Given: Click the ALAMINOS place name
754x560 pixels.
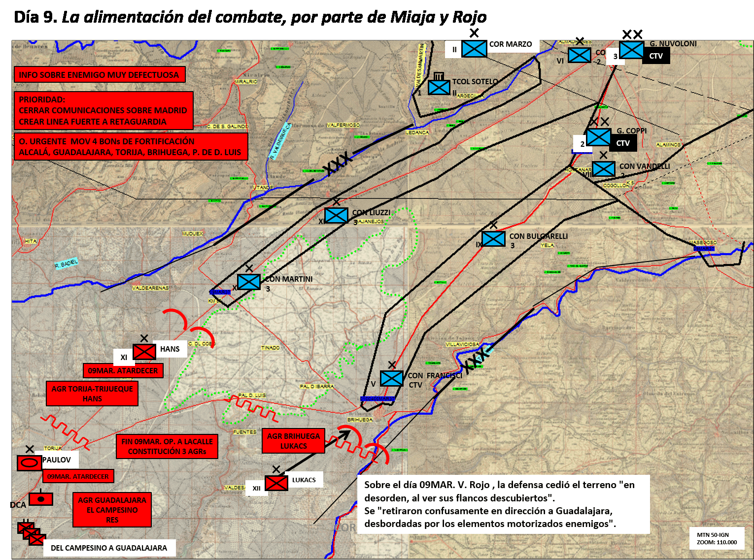Looking at the screenshot, I should click(669, 145).
